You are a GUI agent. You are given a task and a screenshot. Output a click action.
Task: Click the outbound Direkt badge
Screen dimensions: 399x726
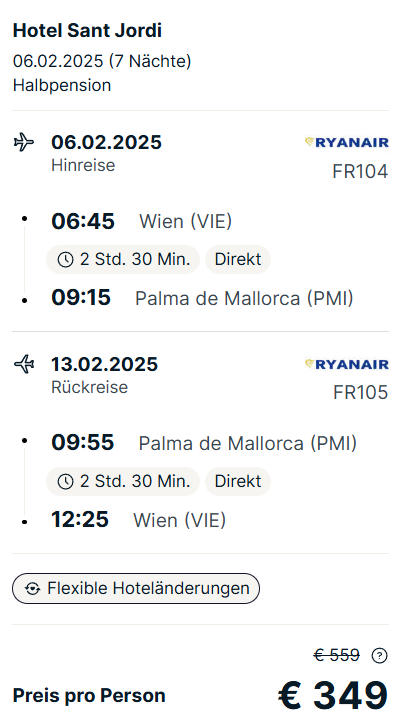pos(238,259)
